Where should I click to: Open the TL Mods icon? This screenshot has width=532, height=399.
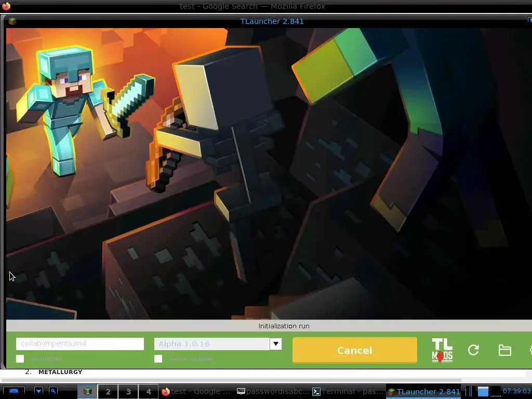tap(442, 350)
